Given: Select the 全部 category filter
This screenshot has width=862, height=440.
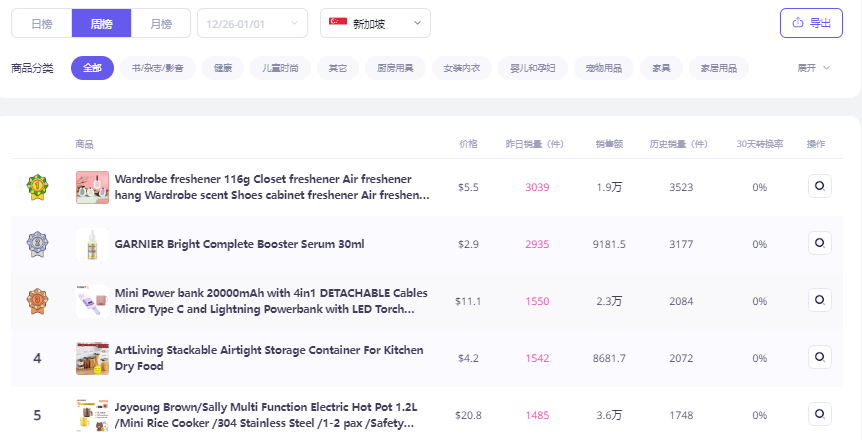Looking at the screenshot, I should coord(92,68).
